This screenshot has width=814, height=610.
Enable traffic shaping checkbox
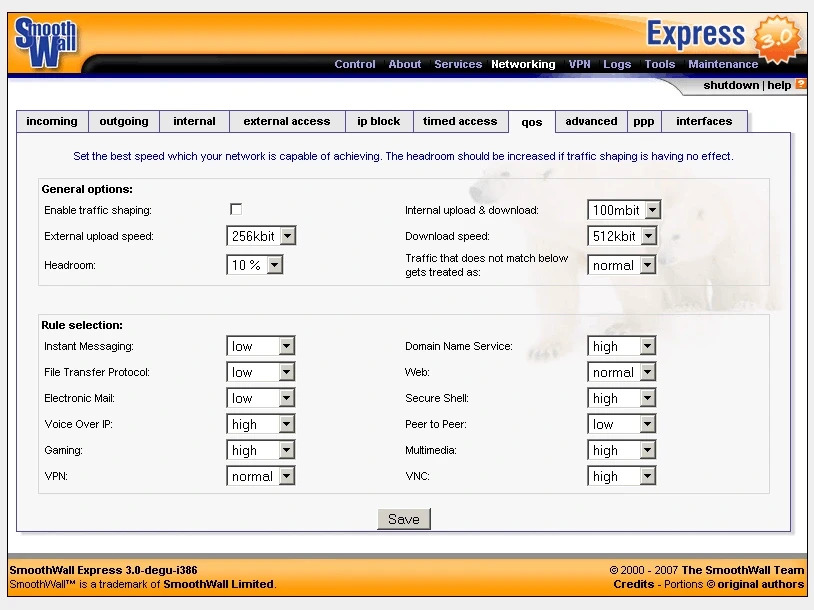236,209
